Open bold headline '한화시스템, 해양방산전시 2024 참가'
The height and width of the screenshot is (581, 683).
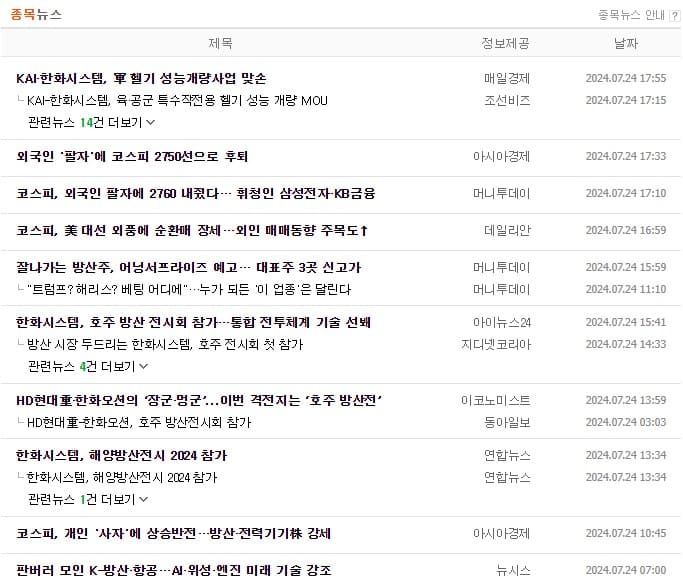[122, 456]
